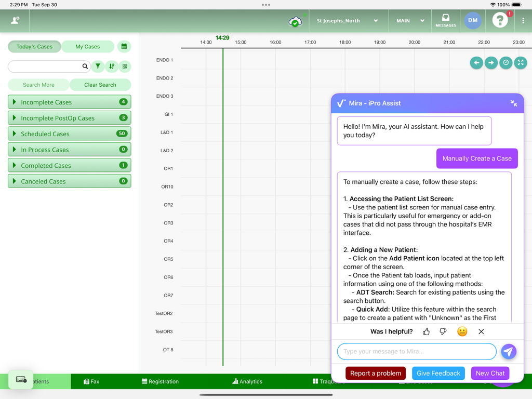Open Messages from the top bar
This screenshot has width=532, height=399.
(445, 20)
